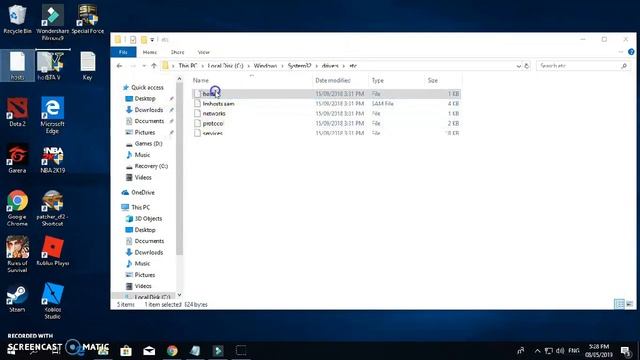Open the File menu tab
Image resolution: width=640 pixels, height=360 pixels.
point(123,52)
